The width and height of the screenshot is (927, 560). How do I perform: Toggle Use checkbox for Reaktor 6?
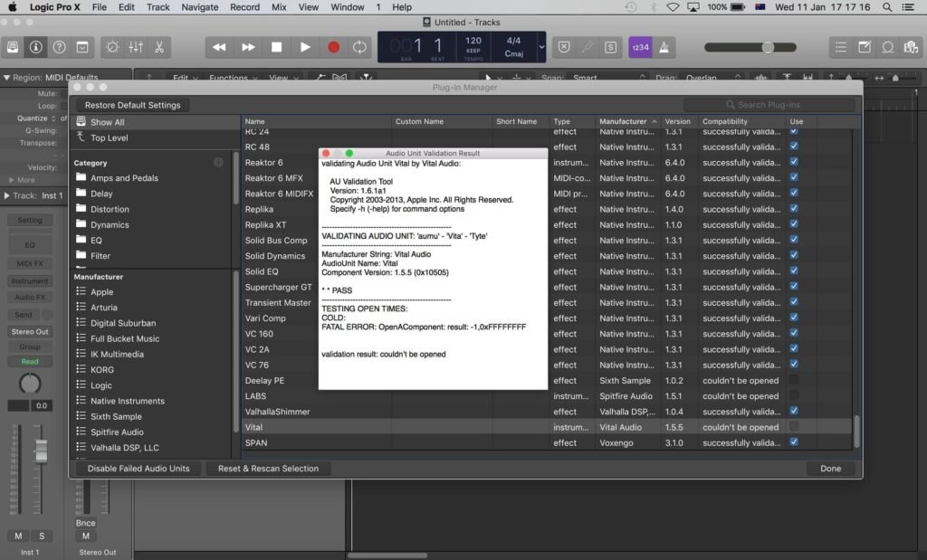pyautogui.click(x=794, y=162)
